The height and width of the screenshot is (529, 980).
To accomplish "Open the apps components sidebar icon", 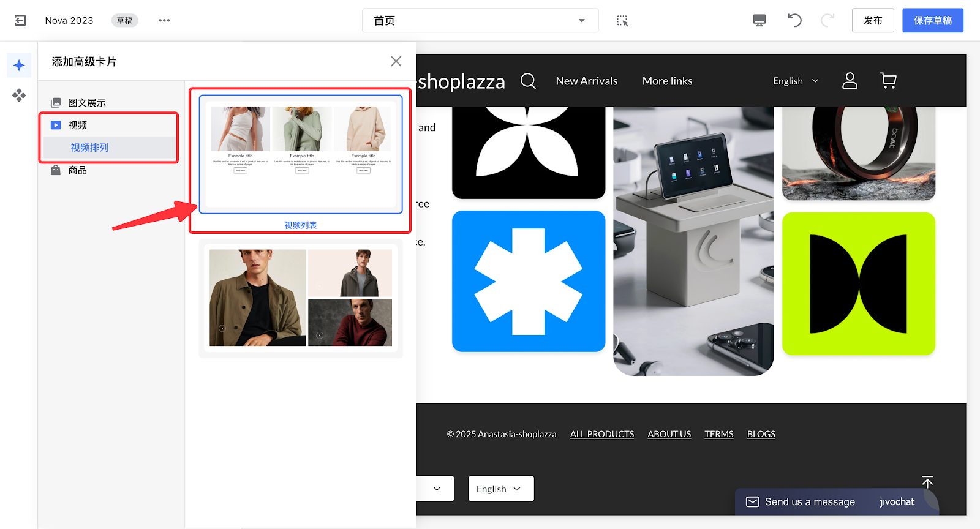I will click(19, 95).
